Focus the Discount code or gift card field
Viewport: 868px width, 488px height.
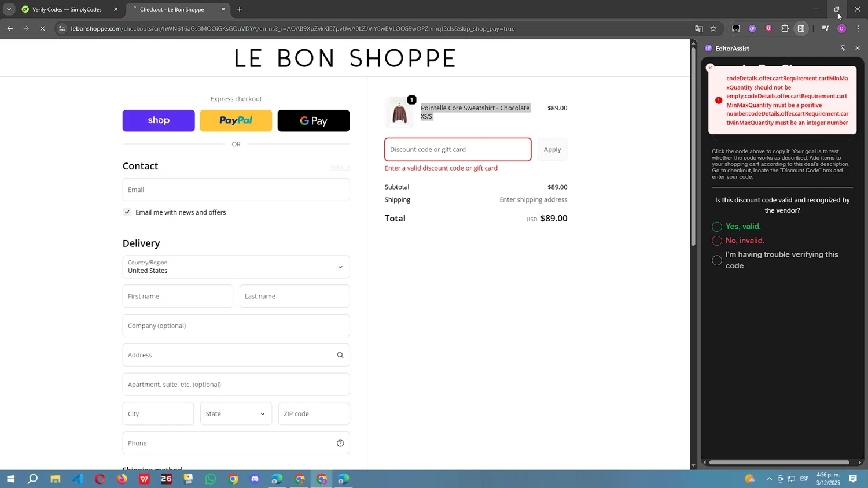point(458,149)
